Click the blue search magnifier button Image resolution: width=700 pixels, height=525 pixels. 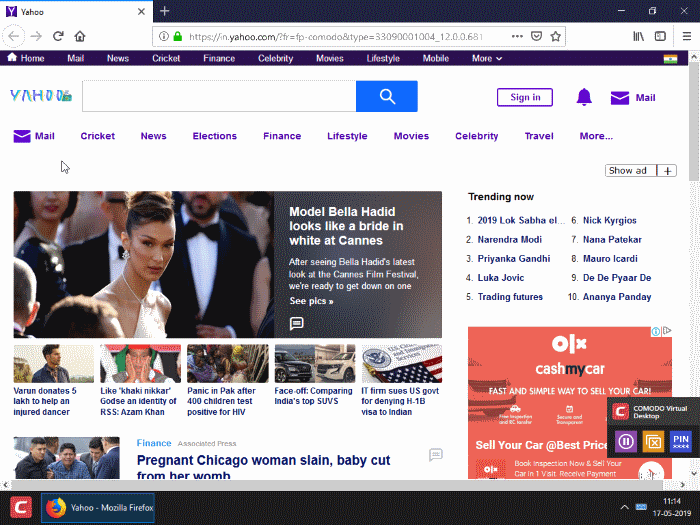pos(387,96)
